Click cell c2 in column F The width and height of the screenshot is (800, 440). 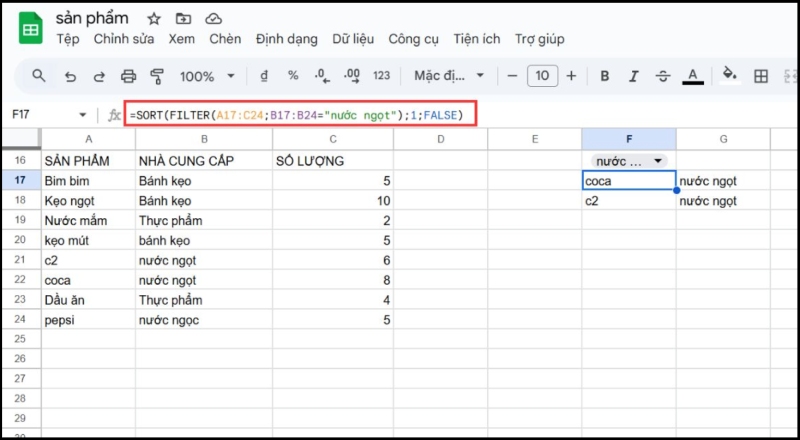(x=629, y=201)
